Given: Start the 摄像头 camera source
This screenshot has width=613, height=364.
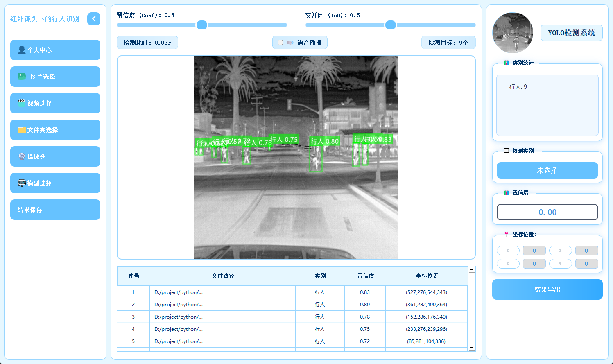Looking at the screenshot, I should click(x=55, y=156).
